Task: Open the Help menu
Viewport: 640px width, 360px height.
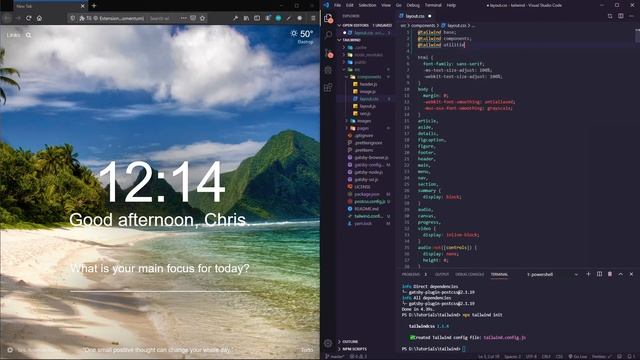Action: point(451,5)
